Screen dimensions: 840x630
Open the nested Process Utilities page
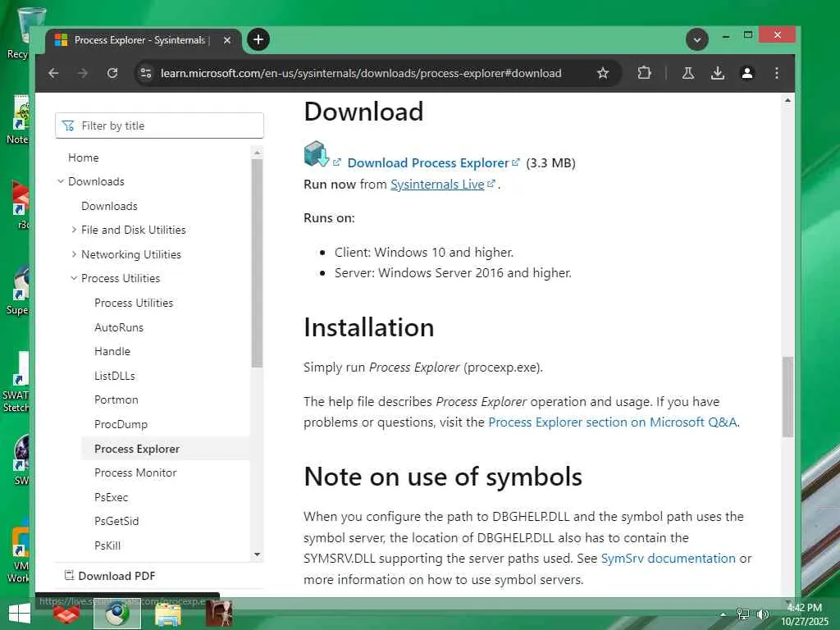134,303
